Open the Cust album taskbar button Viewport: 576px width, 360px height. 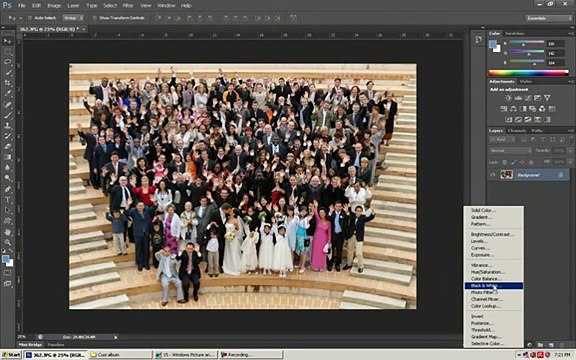coord(119,355)
